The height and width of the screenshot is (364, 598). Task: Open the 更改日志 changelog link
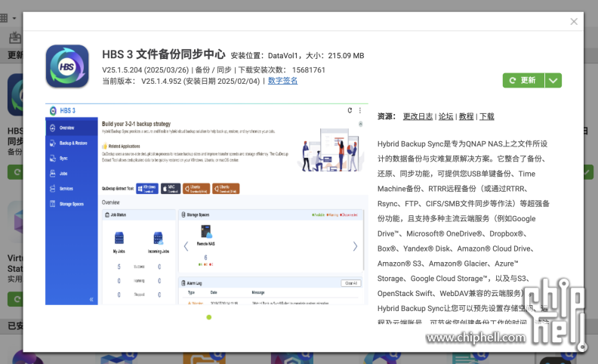(x=418, y=116)
